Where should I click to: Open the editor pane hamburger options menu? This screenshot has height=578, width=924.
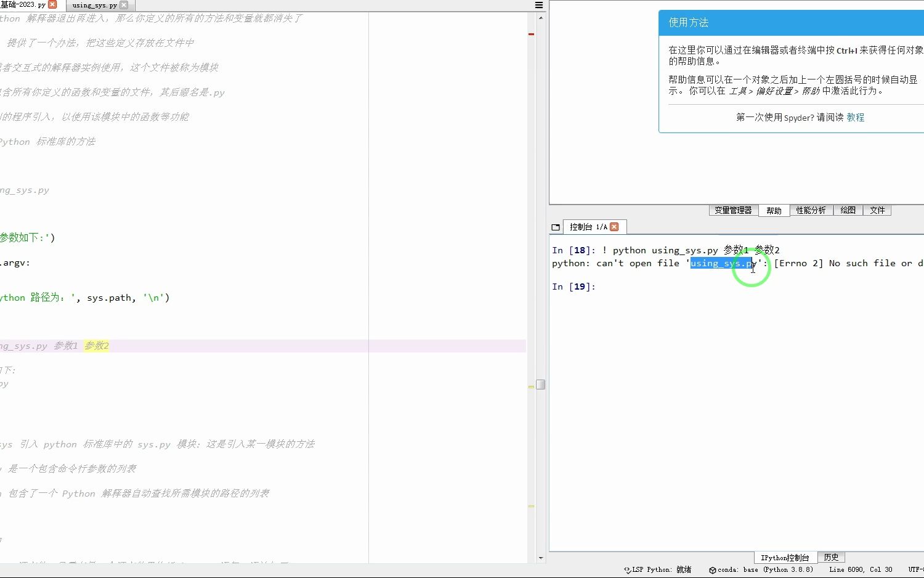pyautogui.click(x=539, y=5)
